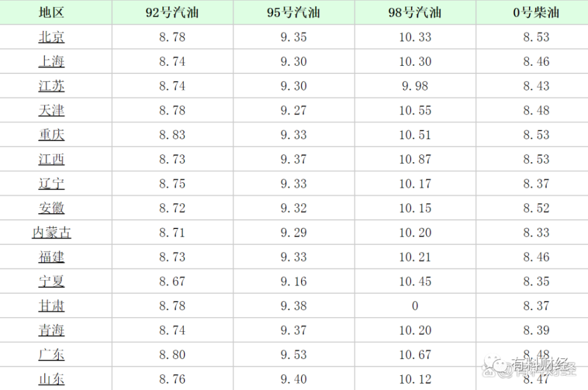Click the 92号汽油 column header
The width and height of the screenshot is (588, 390).
tap(172, 12)
